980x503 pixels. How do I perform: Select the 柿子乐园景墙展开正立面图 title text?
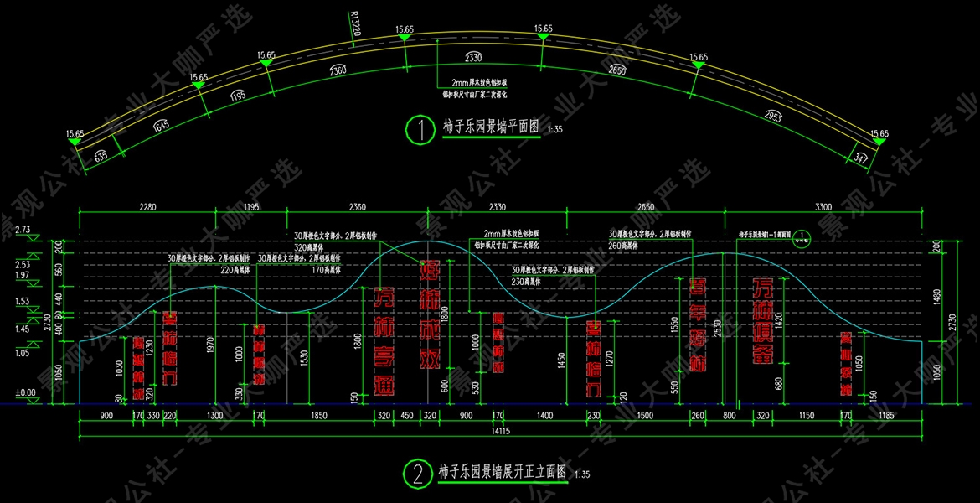tap(503, 472)
